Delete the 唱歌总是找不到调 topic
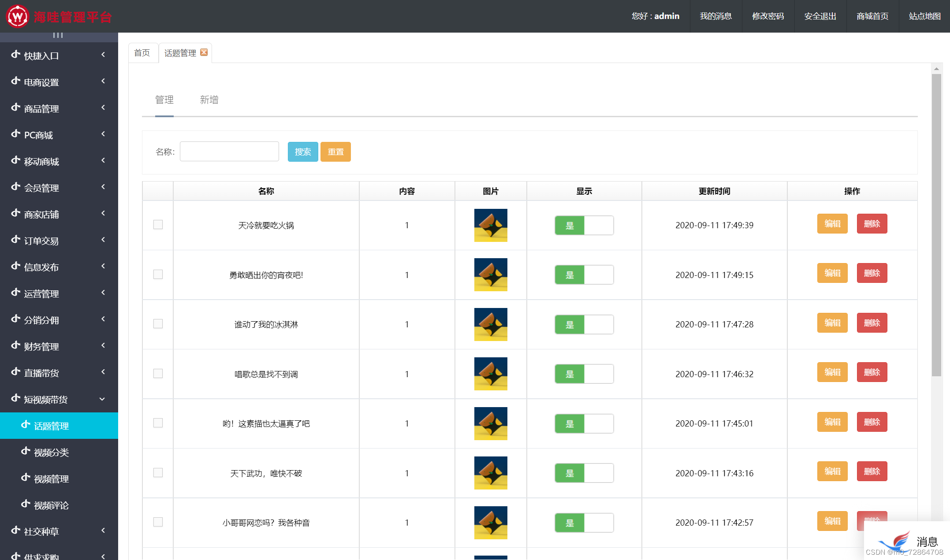Image resolution: width=950 pixels, height=560 pixels. click(x=872, y=373)
